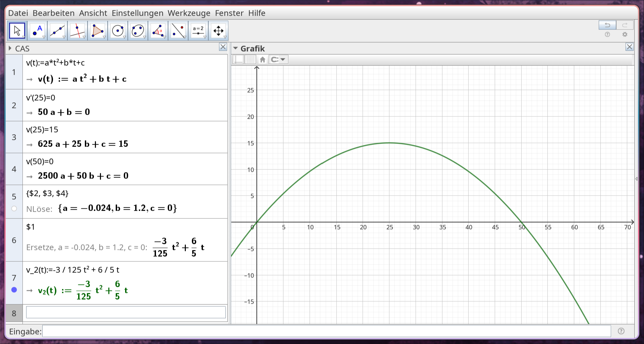Image resolution: width=644 pixels, height=344 pixels.
Task: Close the Grafik view panel
Action: [630, 47]
